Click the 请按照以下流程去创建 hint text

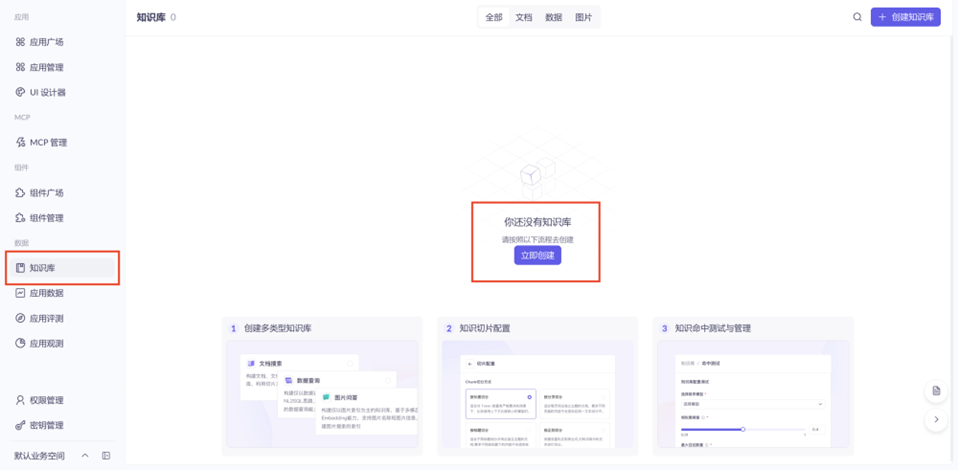coord(538,240)
